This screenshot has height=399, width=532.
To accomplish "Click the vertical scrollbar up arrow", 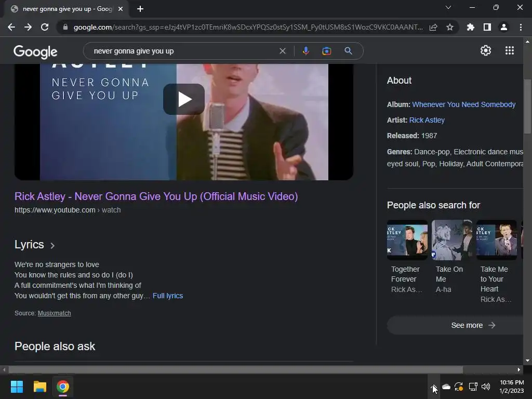I will pos(527,42).
